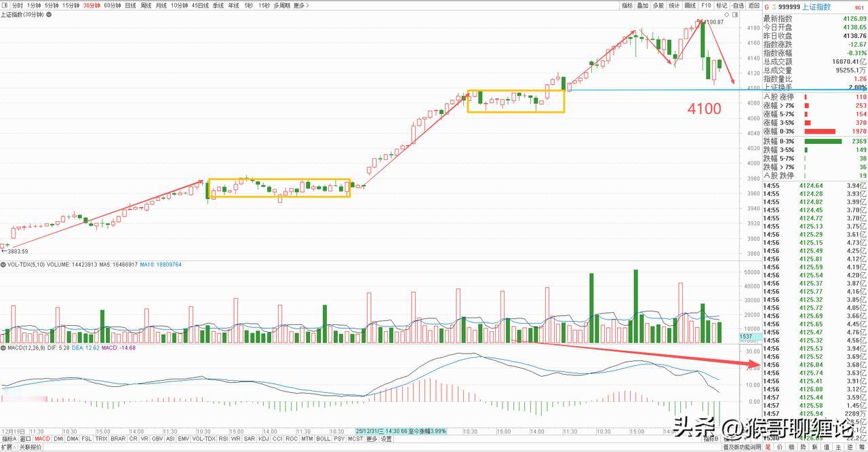Click the 指标 toolbar button

627,5
